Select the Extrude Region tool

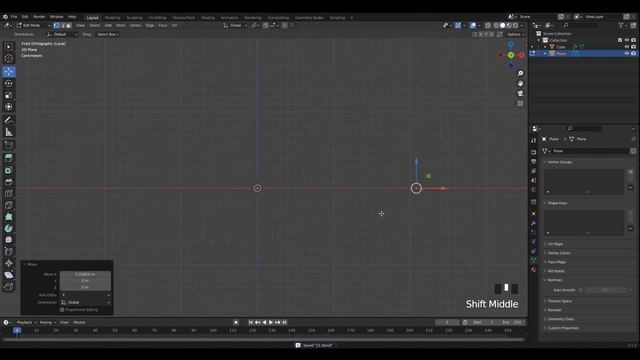coord(9,158)
